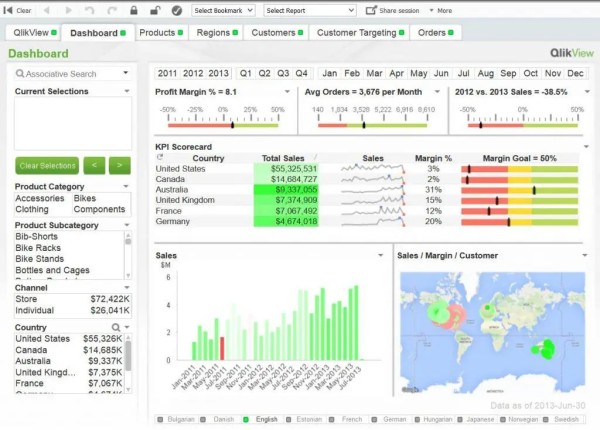The width and height of the screenshot is (600, 430).
Task: Click the search magnifier in Country list
Action: coord(115,327)
